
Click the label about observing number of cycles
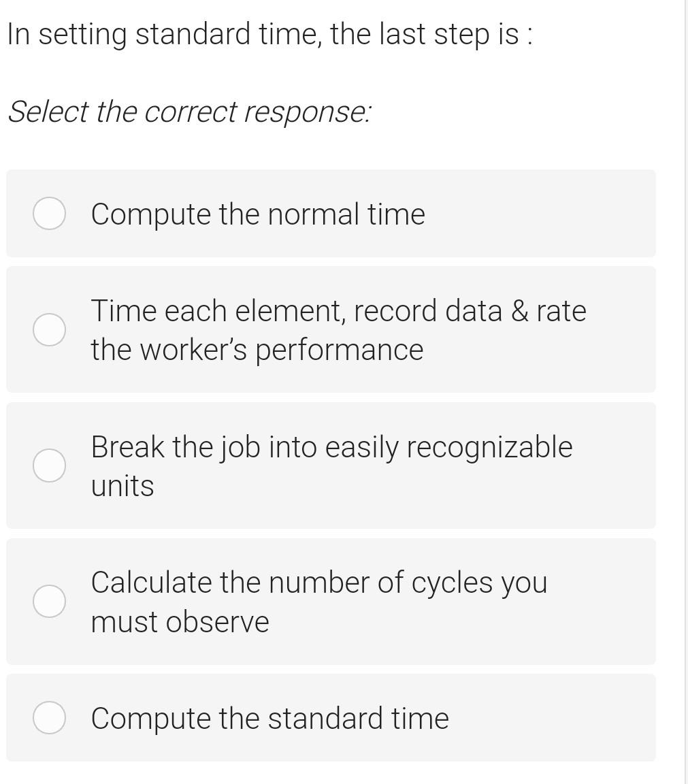319,601
